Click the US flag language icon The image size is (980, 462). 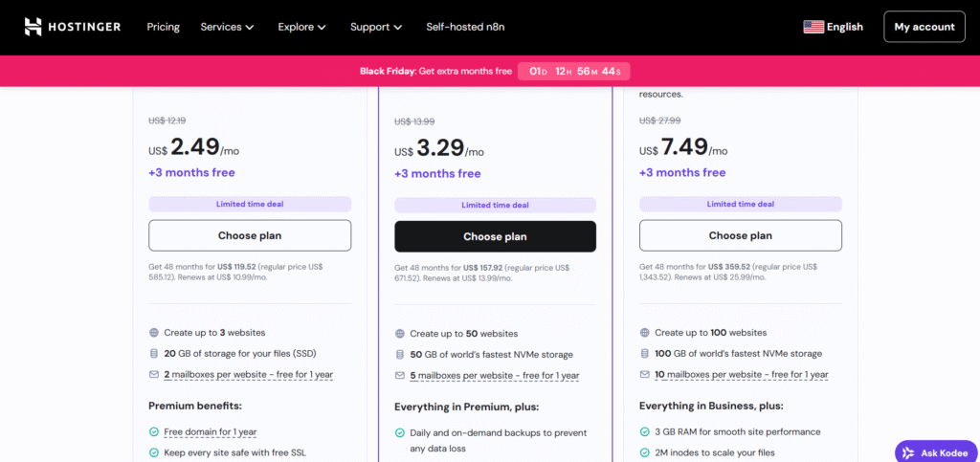(813, 27)
